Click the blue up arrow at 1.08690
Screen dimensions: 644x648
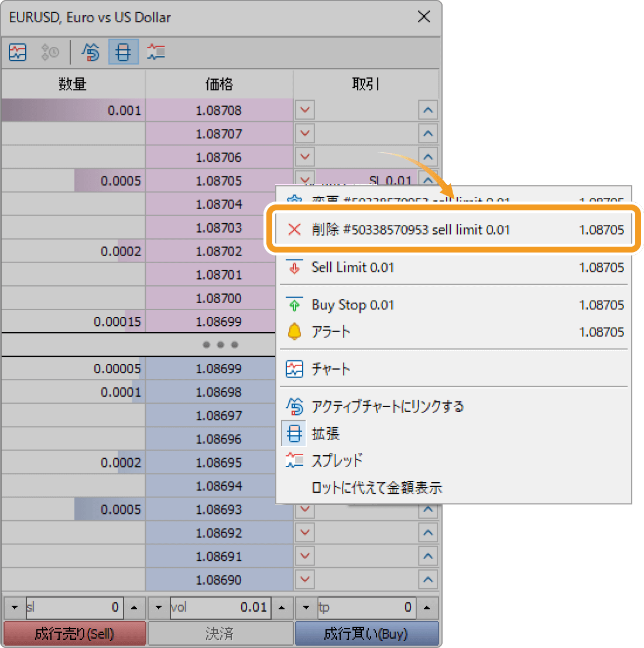point(428,579)
